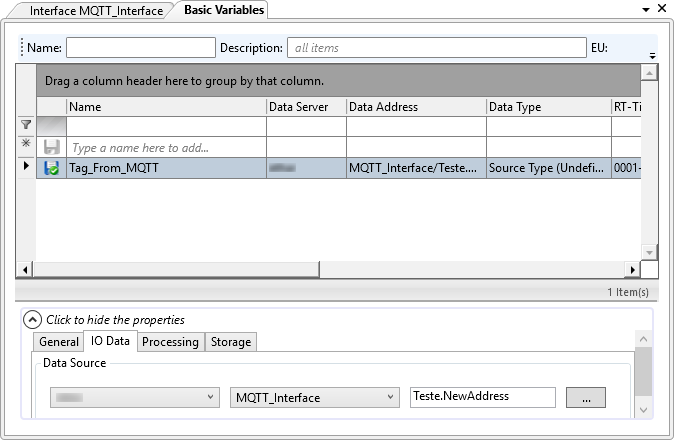Screen dimensions: 674x440
Task: Click the Teste.NewAddress address field
Action: point(482,397)
